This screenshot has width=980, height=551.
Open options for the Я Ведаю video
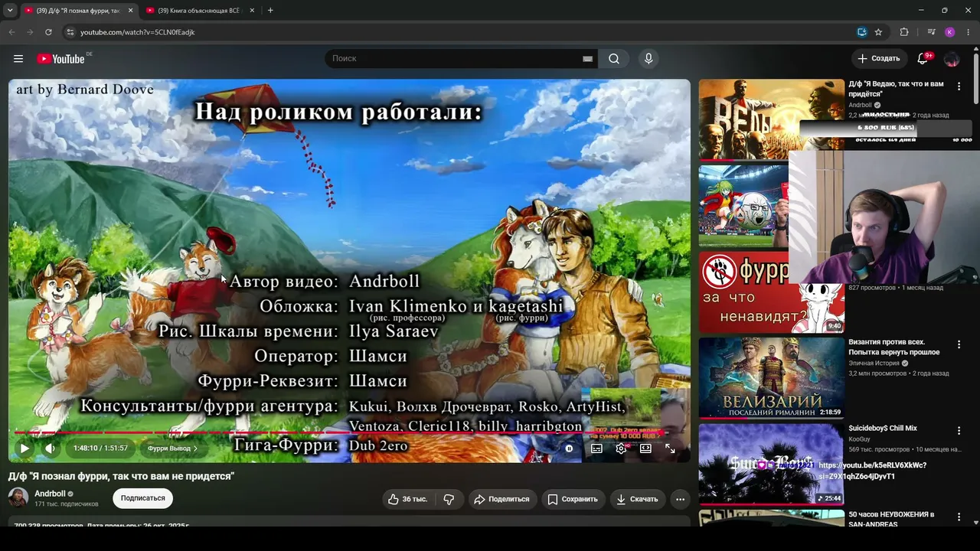tap(959, 87)
